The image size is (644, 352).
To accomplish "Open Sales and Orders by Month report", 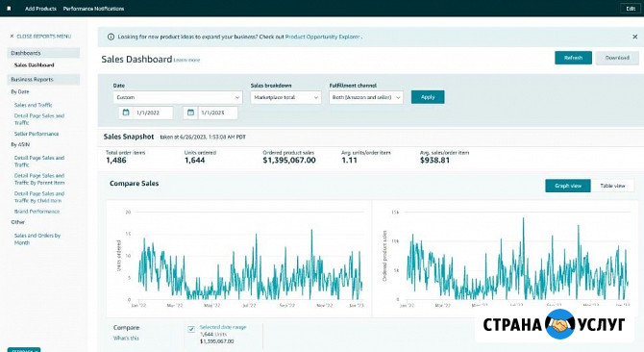I will (x=37, y=239).
